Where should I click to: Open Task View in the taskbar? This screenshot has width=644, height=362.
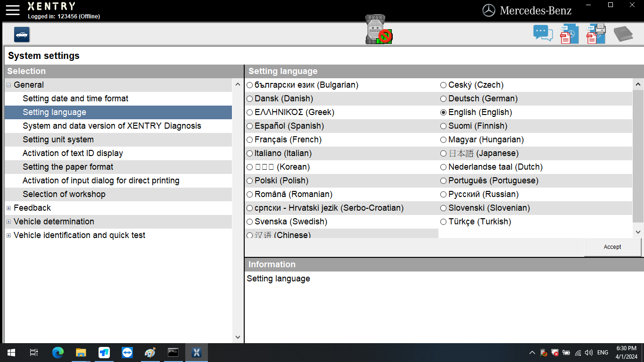click(33, 353)
